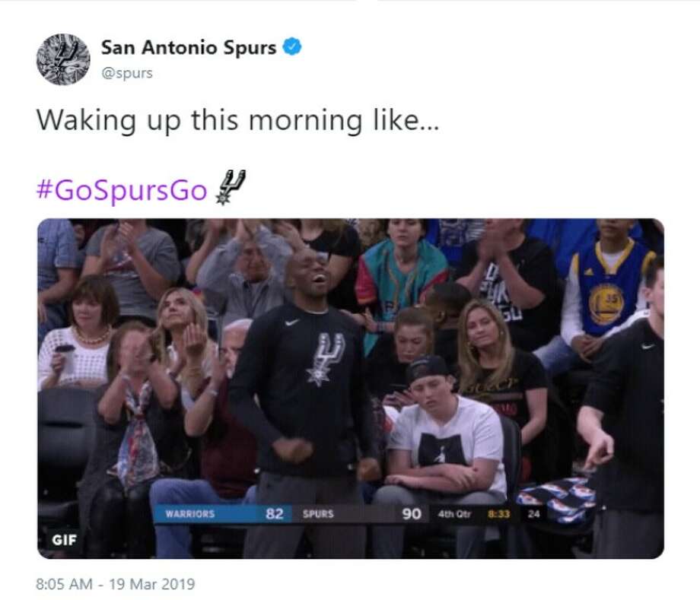Click the WARRIORS score label in GIF

point(190,514)
